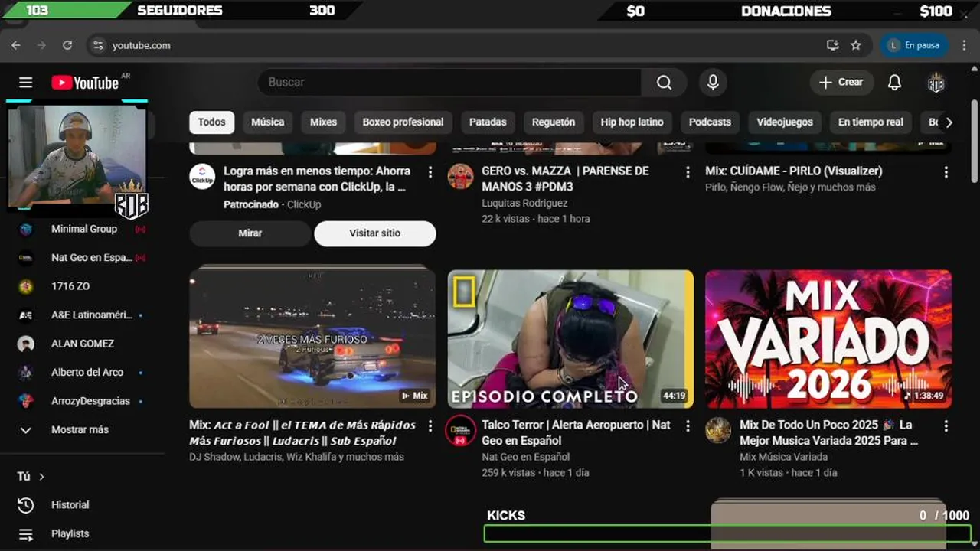Open the Talco Terror episode thumbnail
Image resolution: width=980 pixels, height=551 pixels.
coord(570,338)
